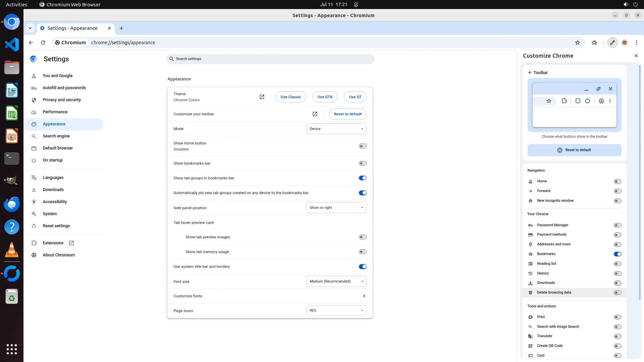Screen dimensions: 644x362
Task: Click back arrow beside Toolbar heading
Action: (530, 72)
